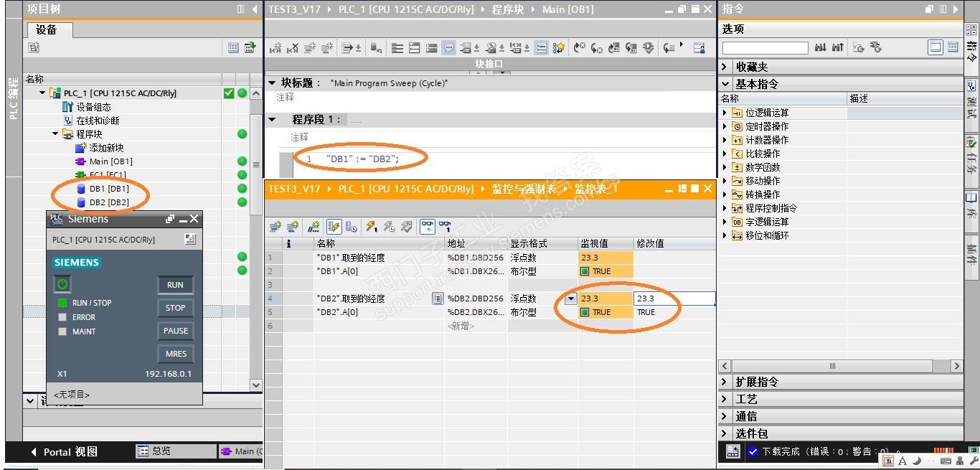
Task: Click PLCSIM switch view icon
Action: point(189,240)
